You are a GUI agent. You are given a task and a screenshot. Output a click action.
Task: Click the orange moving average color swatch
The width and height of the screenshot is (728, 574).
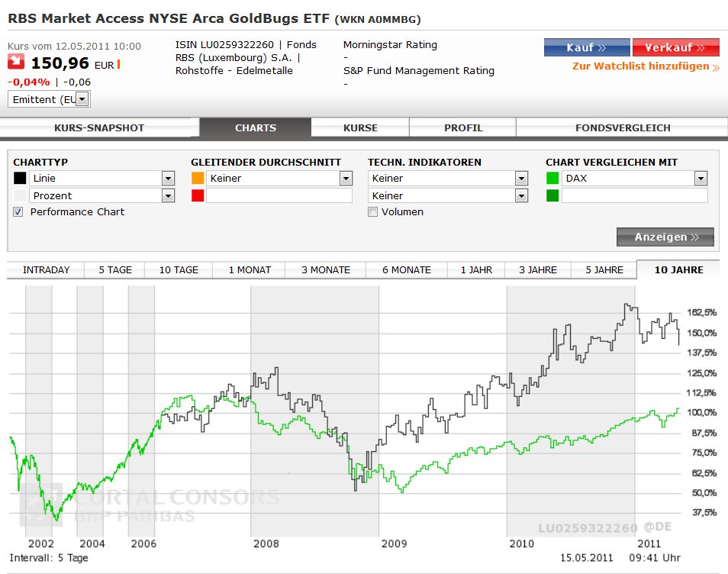pyautogui.click(x=198, y=179)
